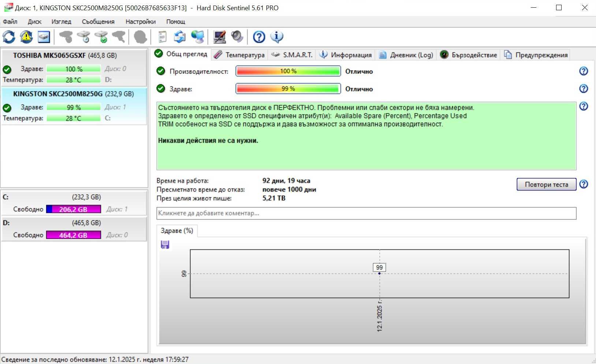Click the refresh-with-warning toolbar icon
The width and height of the screenshot is (596, 364).
[26, 37]
